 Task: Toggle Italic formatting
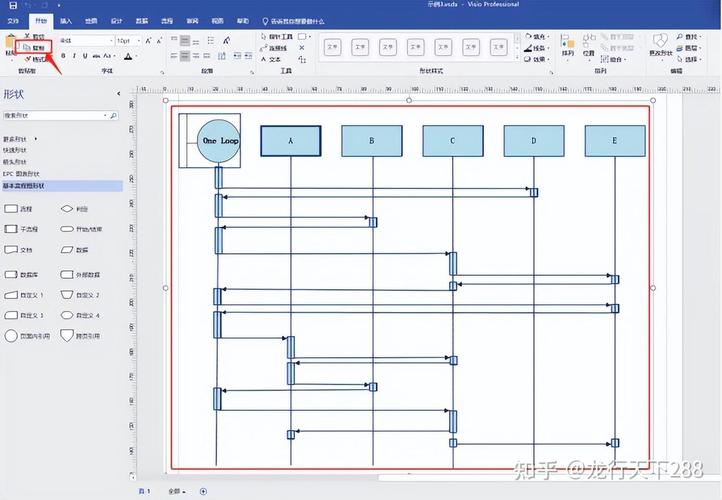click(74, 56)
